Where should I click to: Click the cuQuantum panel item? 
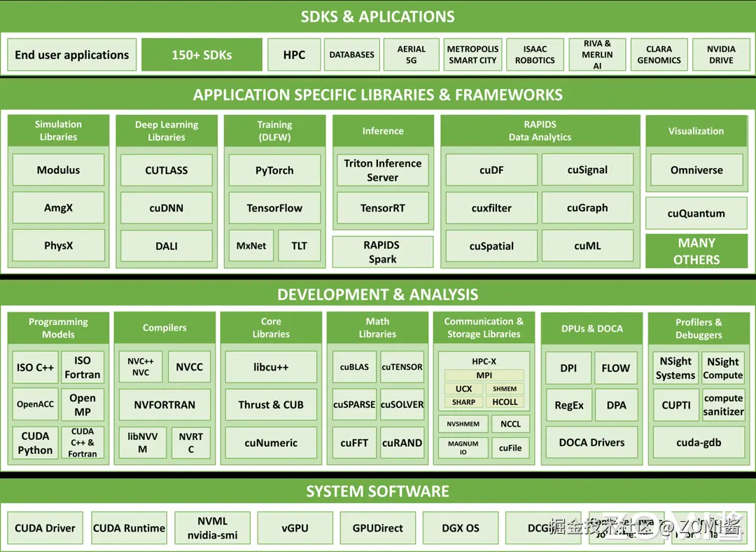(x=696, y=213)
